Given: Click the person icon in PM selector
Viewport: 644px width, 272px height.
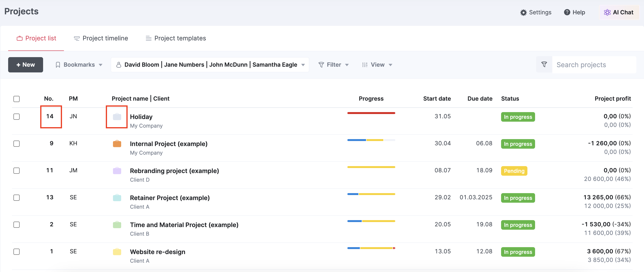Looking at the screenshot, I should click(119, 65).
